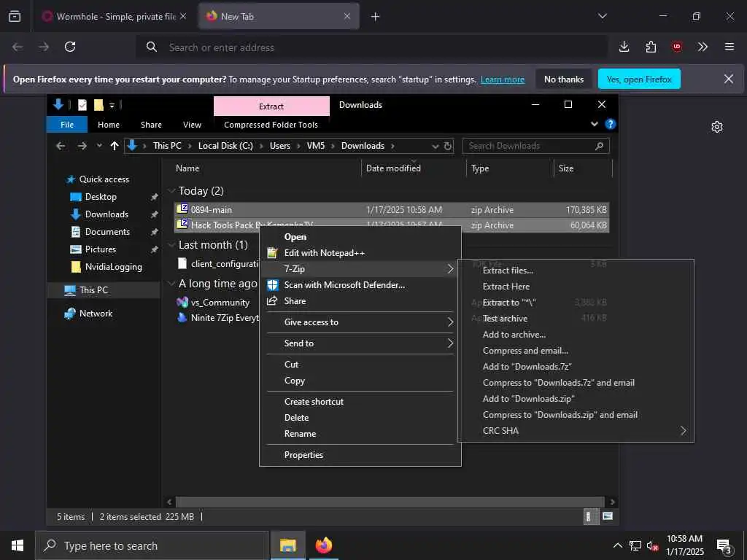Open the File ribbon tab

tap(67, 124)
